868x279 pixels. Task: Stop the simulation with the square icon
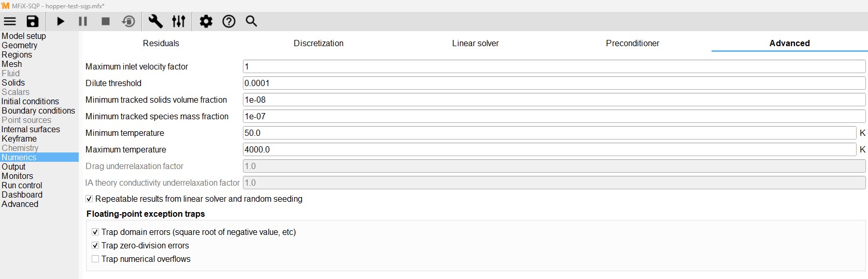(x=106, y=21)
